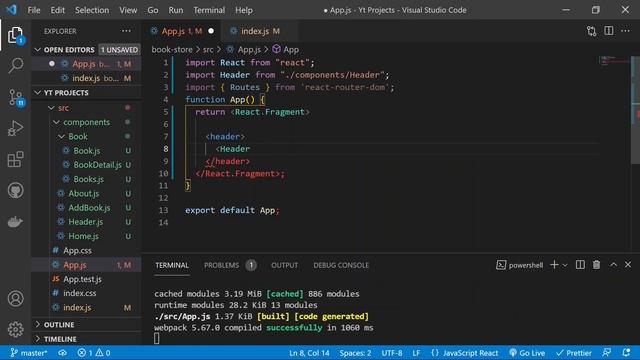Open the Docker view icon
The width and height of the screenshot is (640, 360).
click(x=16, y=222)
